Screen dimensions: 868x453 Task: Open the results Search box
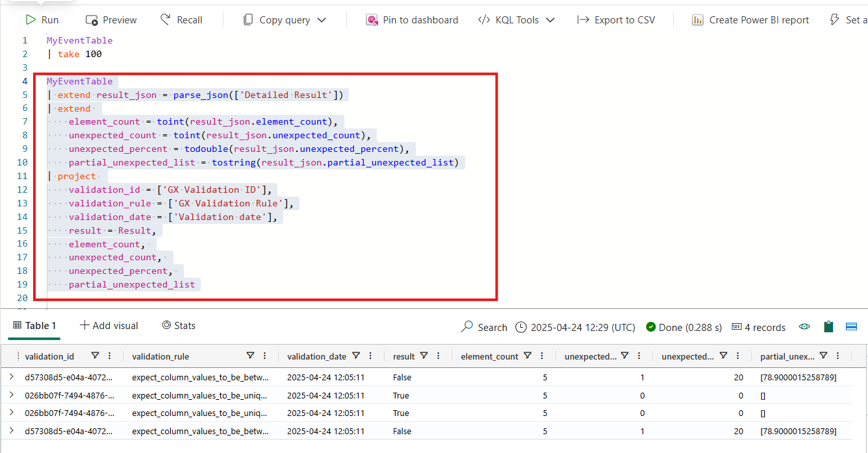(484, 327)
